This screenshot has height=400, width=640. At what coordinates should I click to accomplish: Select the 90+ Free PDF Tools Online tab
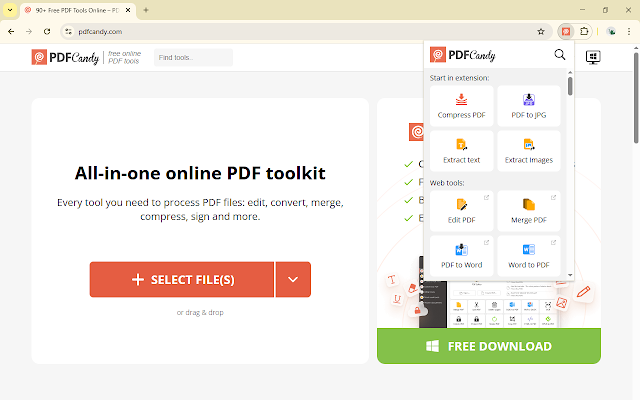[x=78, y=10]
